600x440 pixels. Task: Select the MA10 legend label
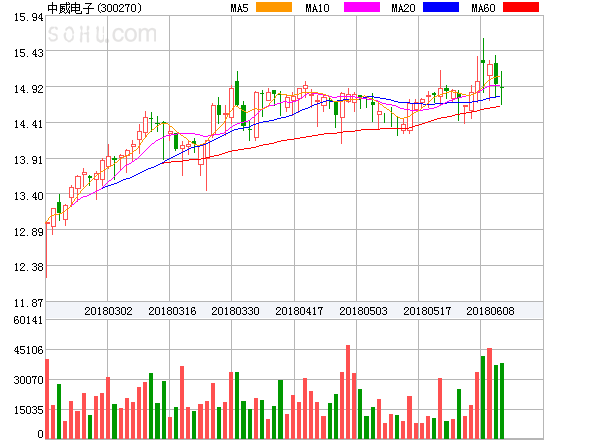317,8
